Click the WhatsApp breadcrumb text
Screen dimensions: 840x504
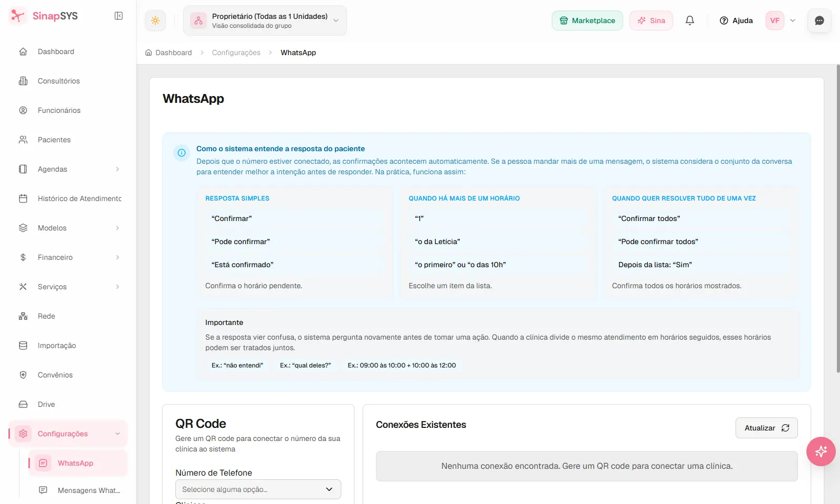click(298, 52)
